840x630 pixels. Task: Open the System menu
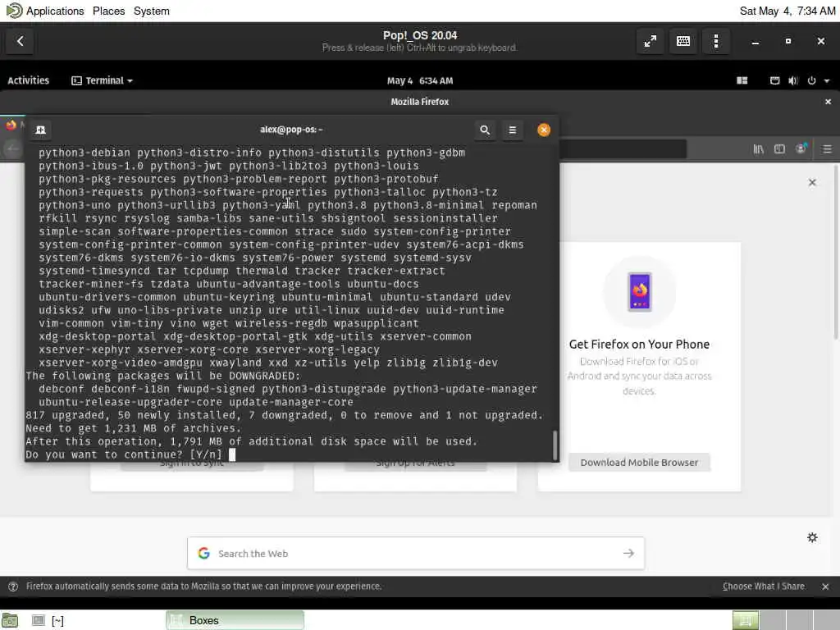tap(152, 11)
